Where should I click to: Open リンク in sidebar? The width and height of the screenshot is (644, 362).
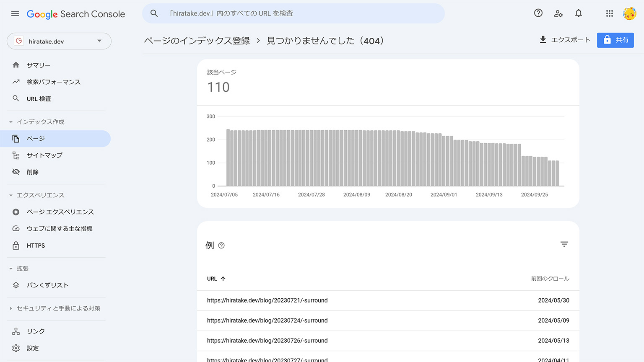point(55,331)
